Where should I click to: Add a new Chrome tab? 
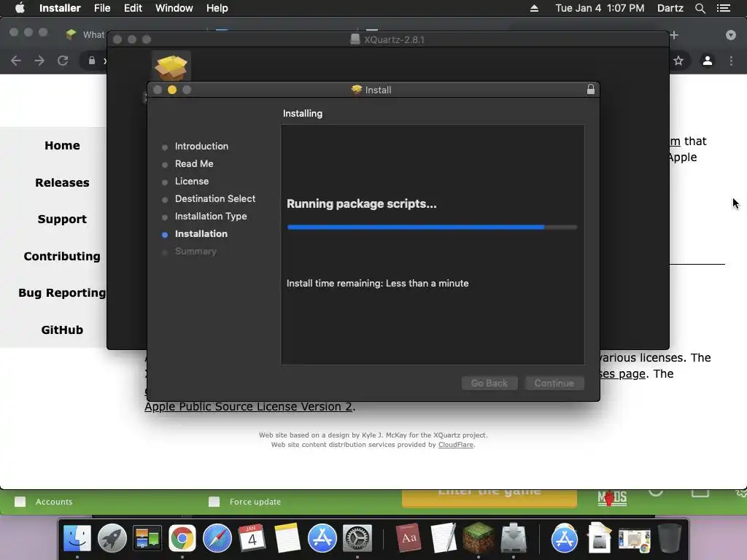(x=674, y=35)
